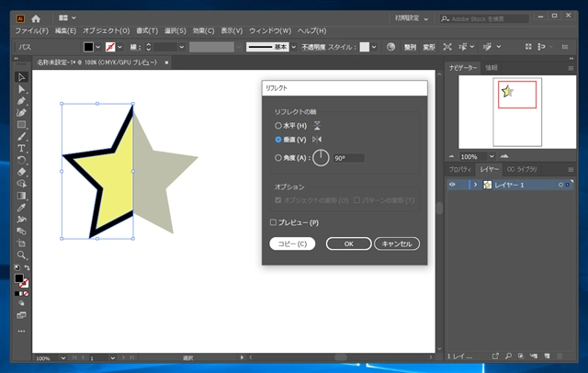Open the Edit Toolbar three-dots button
The height and width of the screenshot is (373, 588).
[x=21, y=331]
